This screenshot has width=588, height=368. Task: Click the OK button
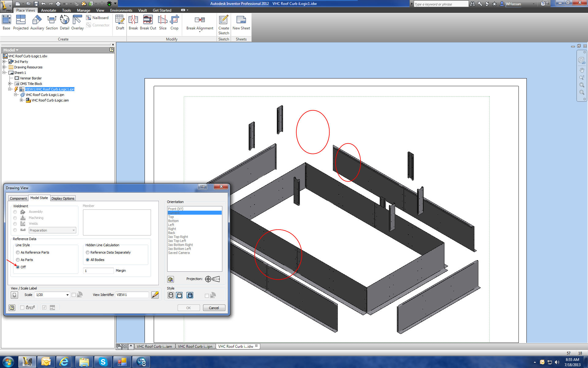click(189, 308)
